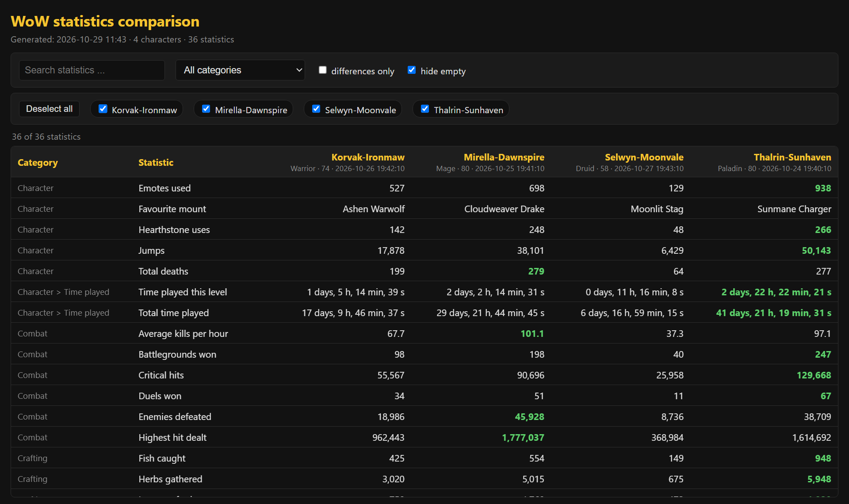This screenshot has height=504, width=849.
Task: Click the 45,928 enemies defeated value
Action: coord(529,417)
